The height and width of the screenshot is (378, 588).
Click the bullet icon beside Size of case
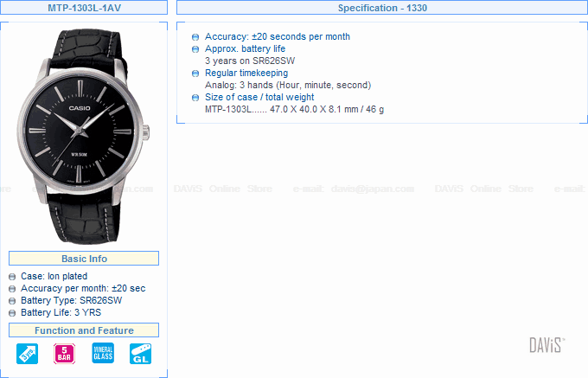195,98
